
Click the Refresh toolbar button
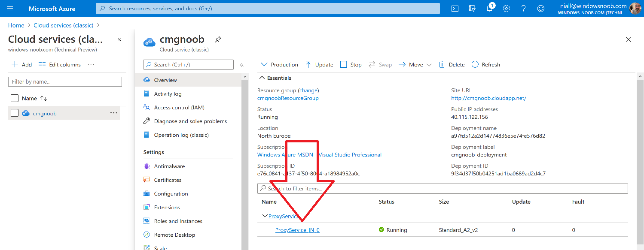pyautogui.click(x=486, y=64)
